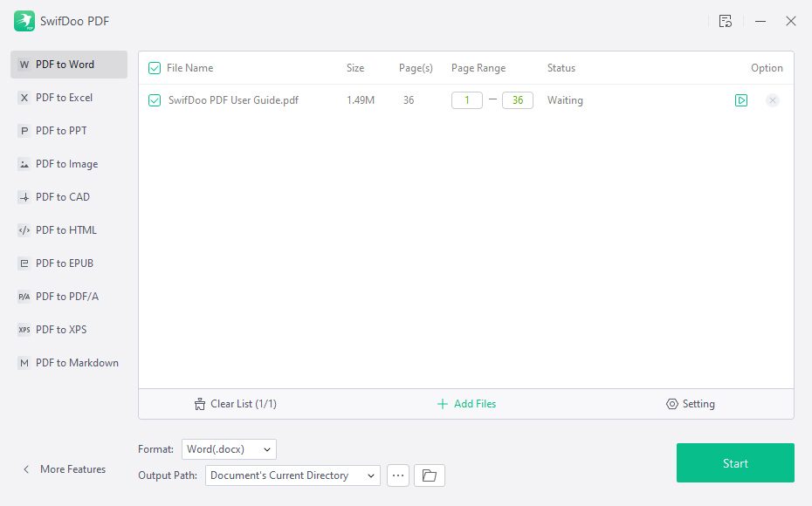Open the Setting text label
The height and width of the screenshot is (506, 812).
tap(698, 404)
